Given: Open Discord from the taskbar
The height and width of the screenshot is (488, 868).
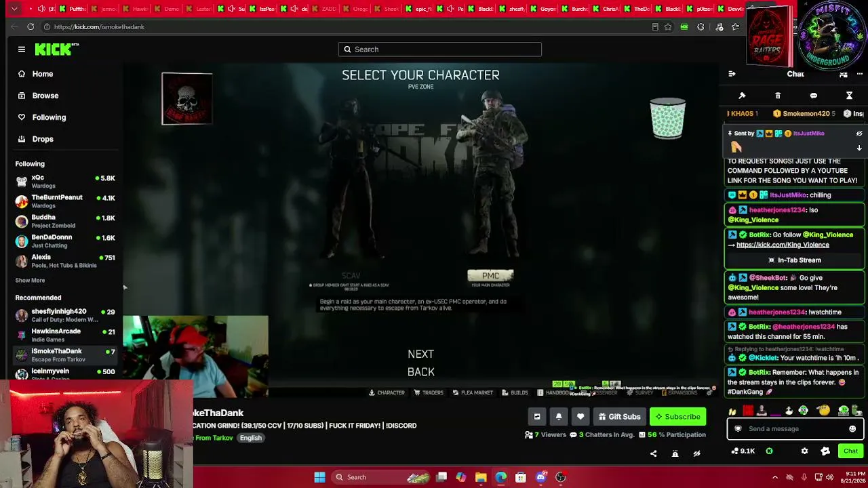Looking at the screenshot, I should pyautogui.click(x=540, y=477).
